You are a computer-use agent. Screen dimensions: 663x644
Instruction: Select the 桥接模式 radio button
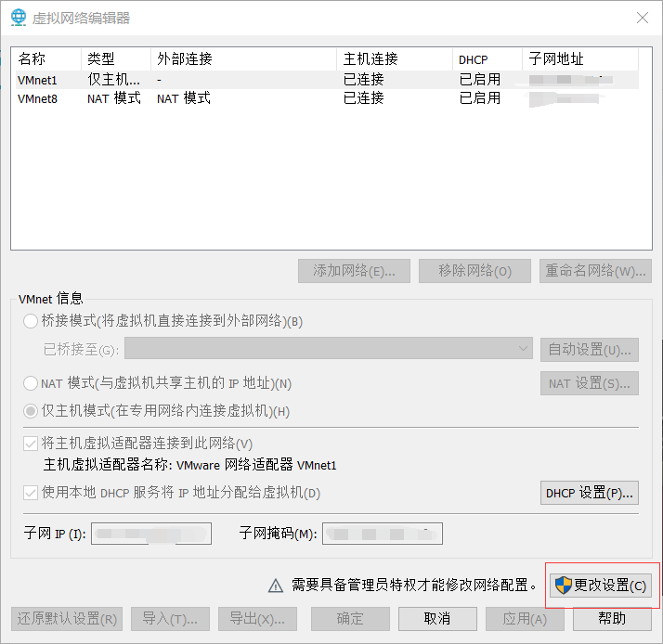point(31,321)
